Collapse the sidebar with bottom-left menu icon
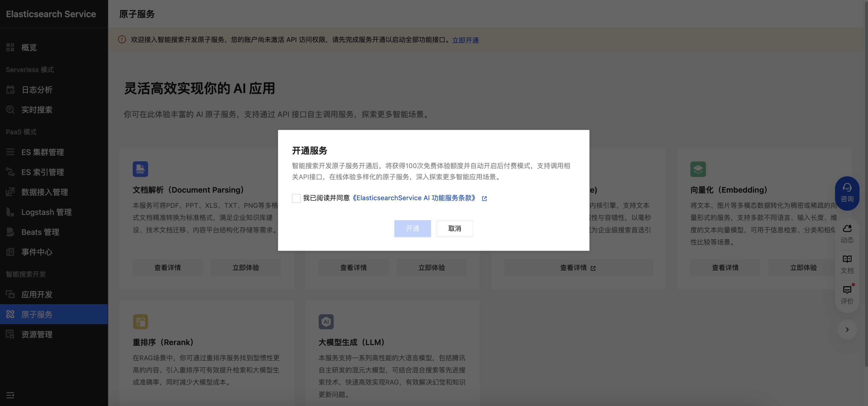This screenshot has height=406, width=868. (x=10, y=395)
